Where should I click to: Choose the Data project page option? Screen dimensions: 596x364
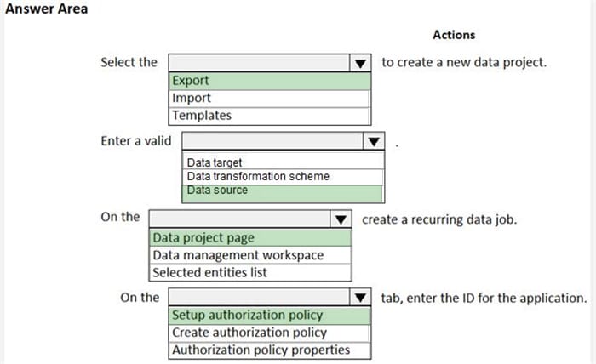coord(250,238)
